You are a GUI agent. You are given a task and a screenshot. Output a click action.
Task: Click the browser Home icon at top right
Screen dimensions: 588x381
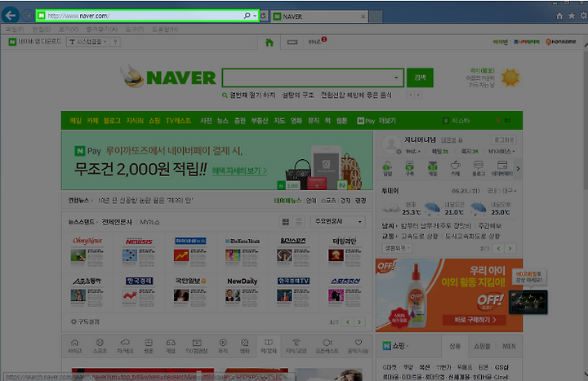tap(559, 16)
